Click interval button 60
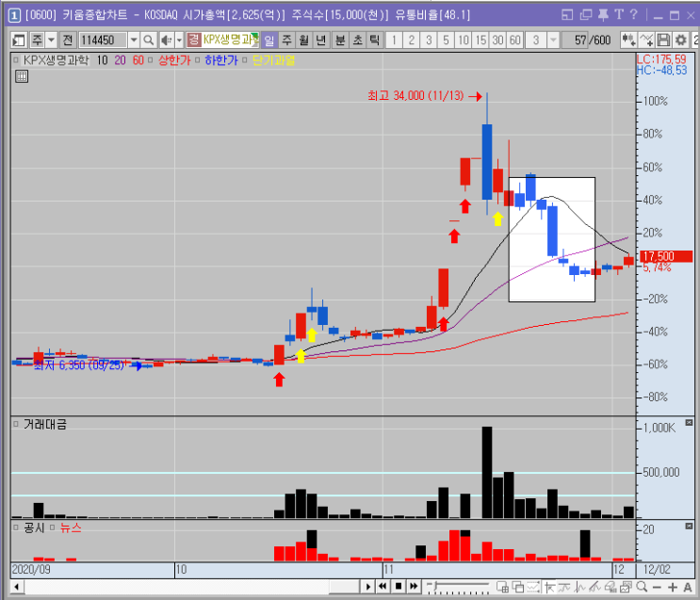The height and width of the screenshot is (600, 700). pos(515,41)
